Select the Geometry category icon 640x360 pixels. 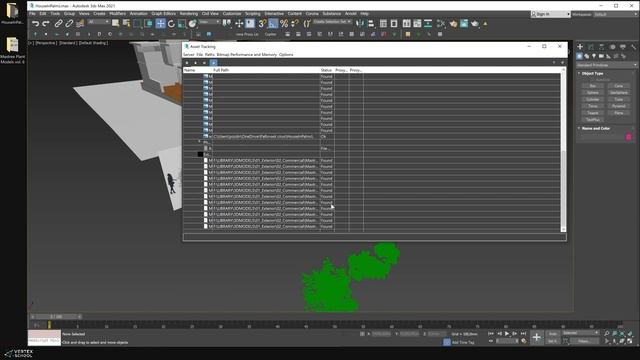(x=580, y=56)
